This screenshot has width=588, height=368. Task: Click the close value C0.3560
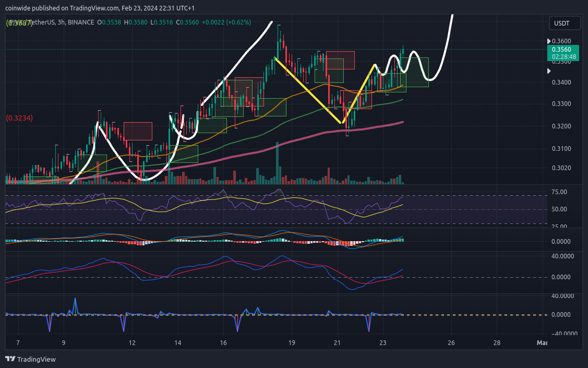pos(187,22)
